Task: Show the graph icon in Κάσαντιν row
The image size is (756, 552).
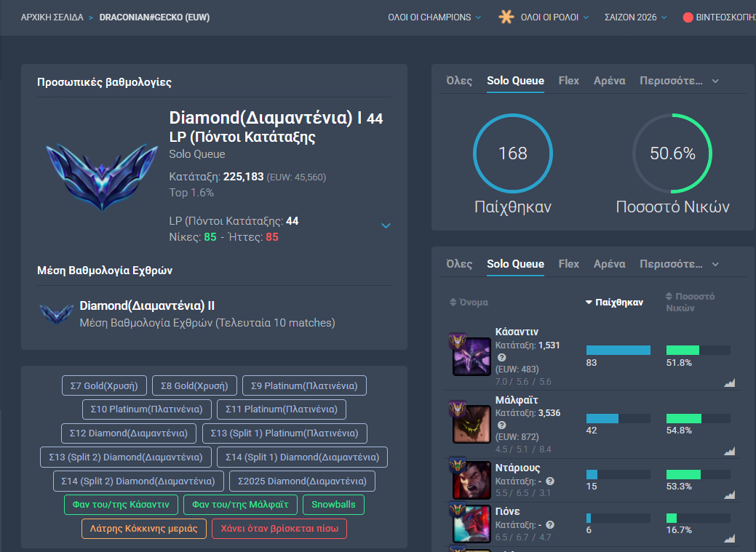Action: [730, 383]
